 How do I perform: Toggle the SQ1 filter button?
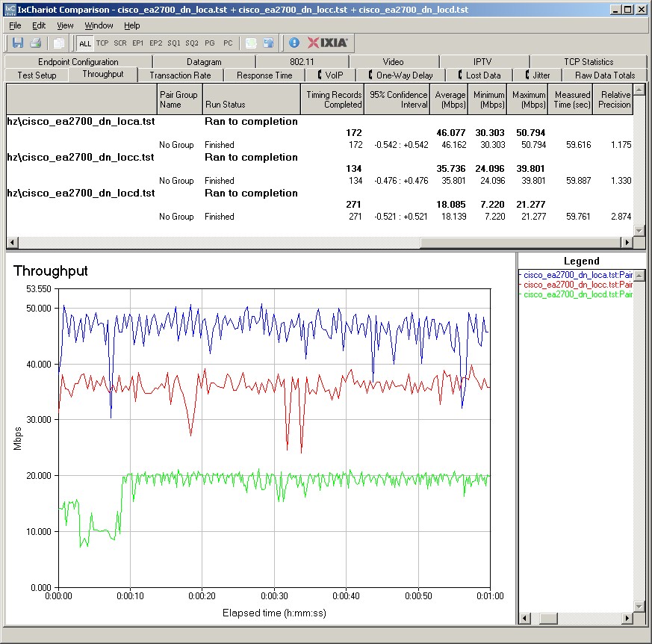click(174, 43)
